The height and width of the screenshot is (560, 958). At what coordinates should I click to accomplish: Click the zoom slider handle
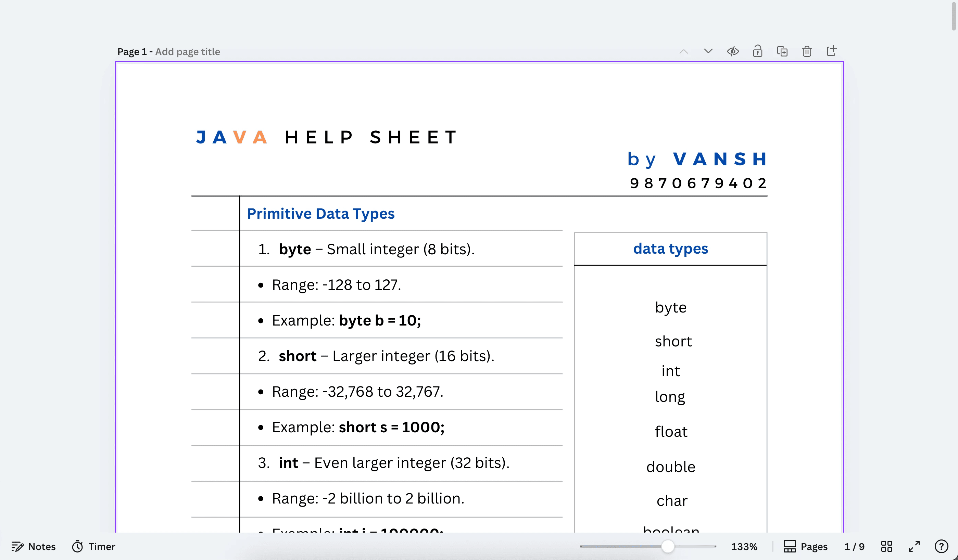668,546
